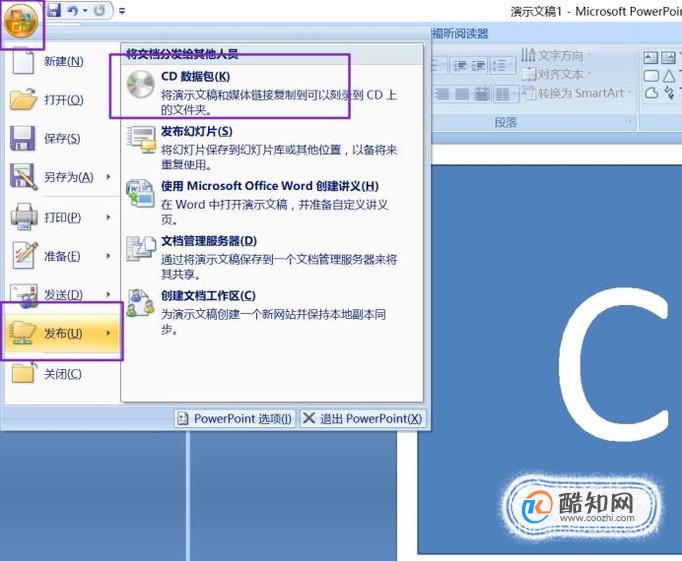Screen dimensions: 682x561
Task: Click the document management server icon
Action: (141, 248)
